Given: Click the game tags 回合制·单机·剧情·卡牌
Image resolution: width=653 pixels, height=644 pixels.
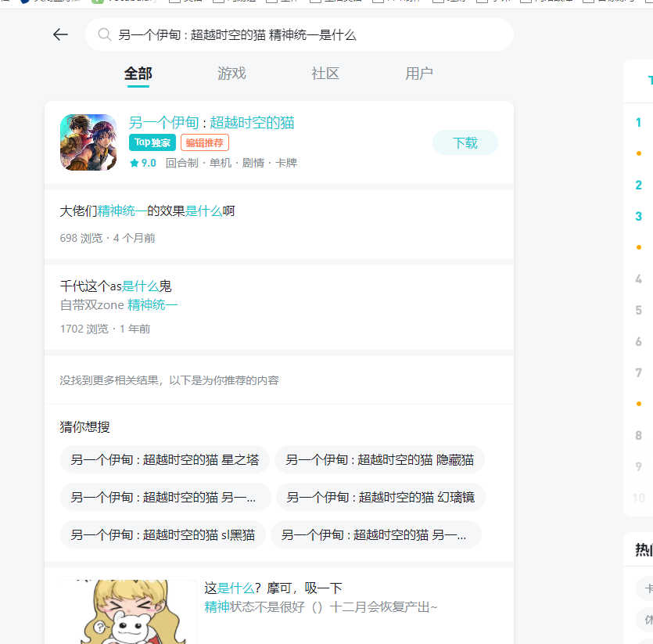Looking at the screenshot, I should (231, 163).
